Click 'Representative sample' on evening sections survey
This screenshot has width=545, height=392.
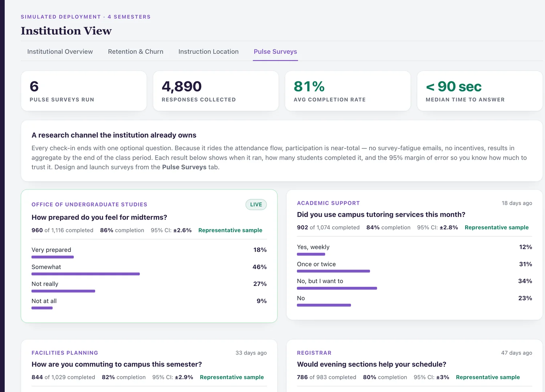pos(488,377)
